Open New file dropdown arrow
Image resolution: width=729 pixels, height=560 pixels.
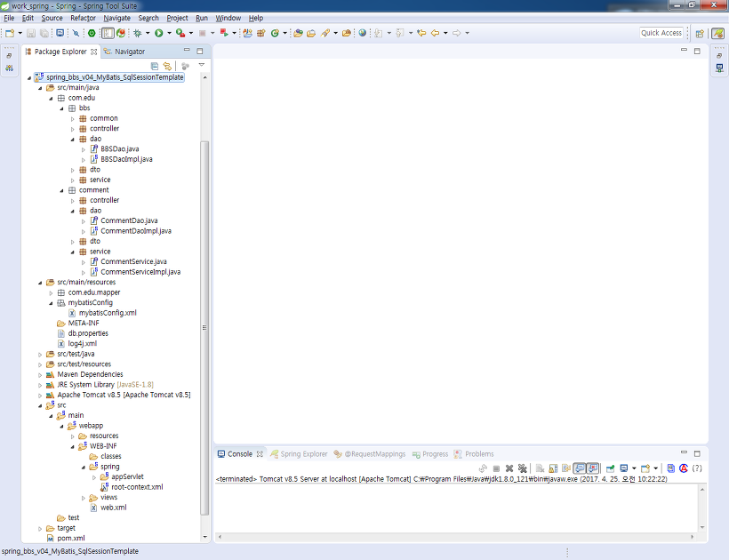pos(20,33)
